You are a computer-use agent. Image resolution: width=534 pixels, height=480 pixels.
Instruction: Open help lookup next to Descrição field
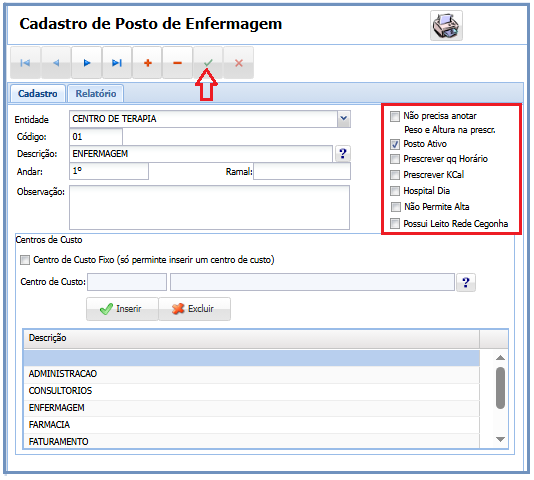(343, 154)
